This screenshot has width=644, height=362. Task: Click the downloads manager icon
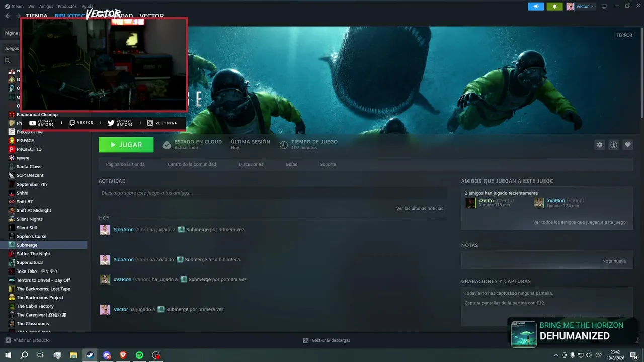point(306,340)
